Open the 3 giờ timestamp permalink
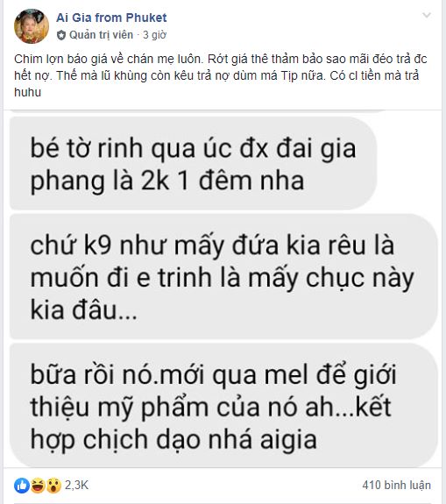Image resolution: width=446 pixels, height=504 pixels. click(154, 35)
